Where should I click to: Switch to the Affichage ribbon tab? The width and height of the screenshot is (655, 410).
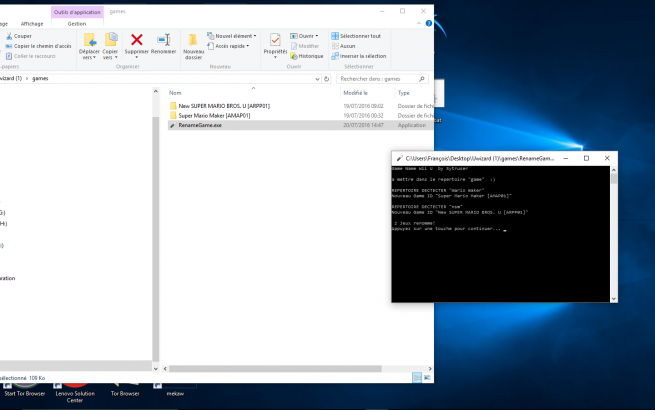pos(32,22)
